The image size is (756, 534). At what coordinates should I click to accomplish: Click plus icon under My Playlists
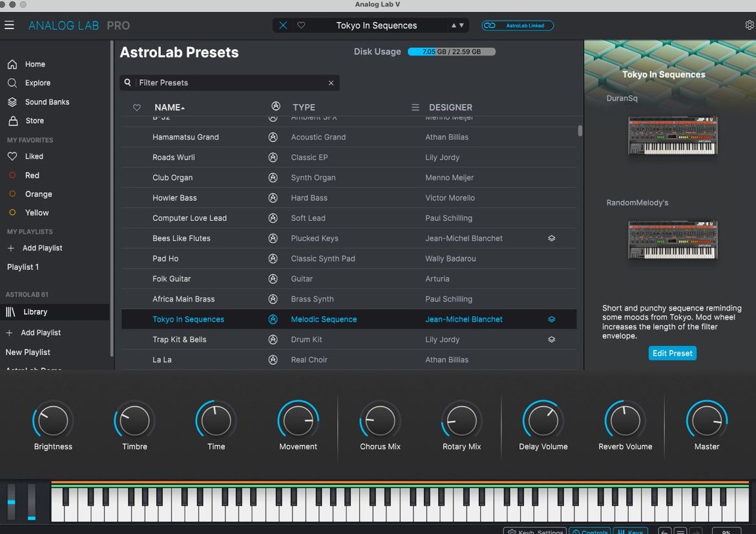pos(10,248)
